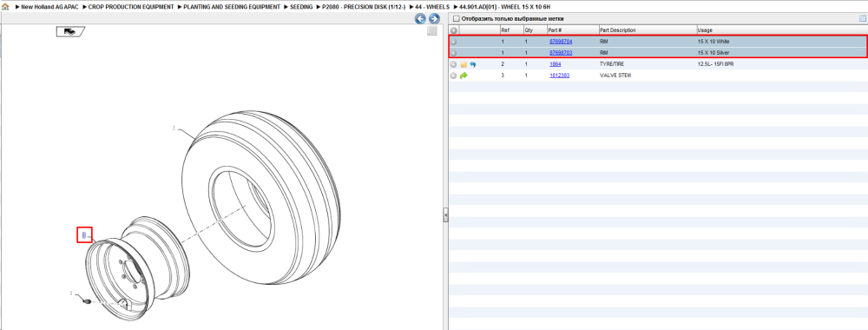868x330 pixels.
Task: Enable the show only selected marks checkbox
Action: click(x=457, y=18)
